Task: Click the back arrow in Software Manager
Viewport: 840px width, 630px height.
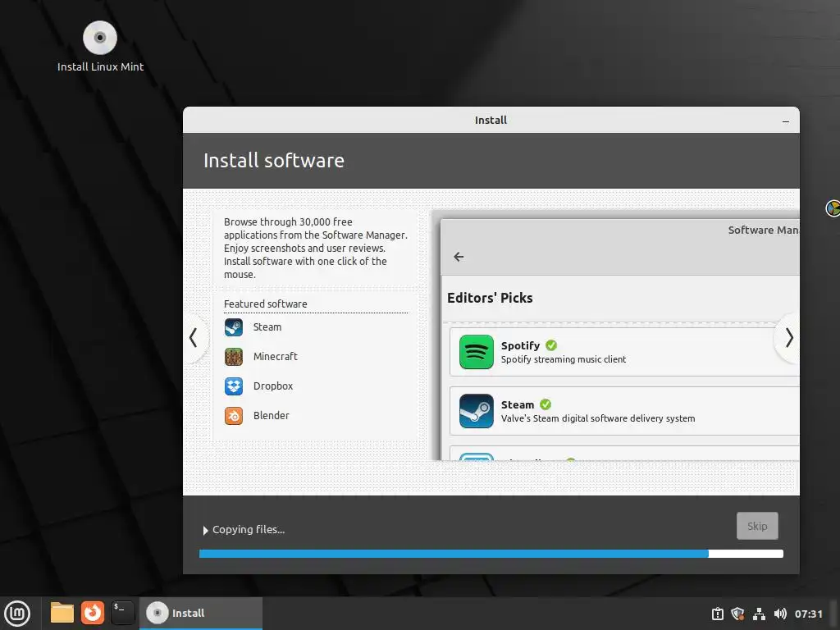Action: (x=459, y=257)
